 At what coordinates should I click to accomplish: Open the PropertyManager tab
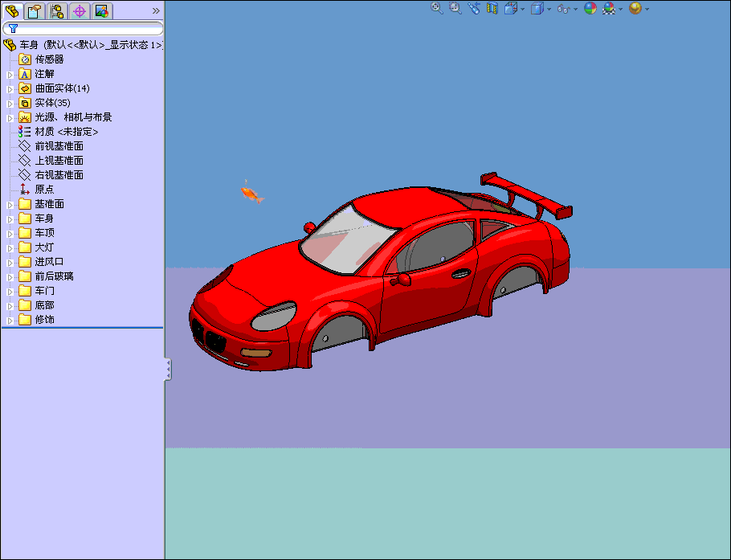coord(34,10)
